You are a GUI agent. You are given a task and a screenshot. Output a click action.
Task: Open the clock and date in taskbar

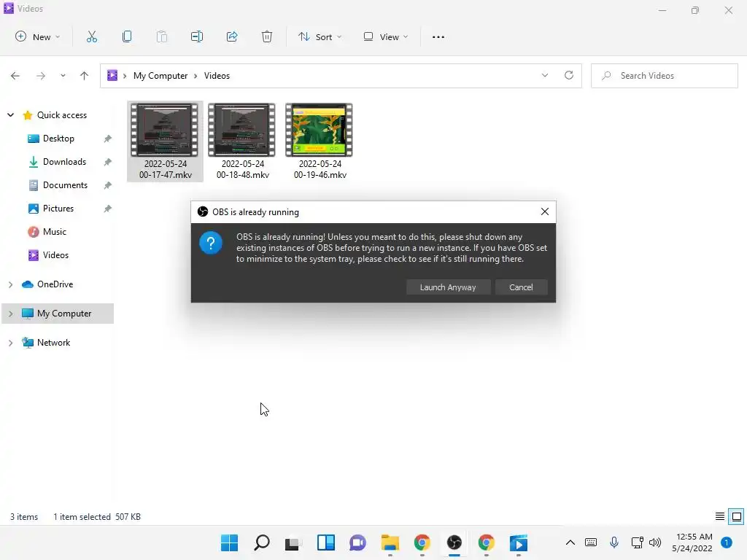pos(692,542)
